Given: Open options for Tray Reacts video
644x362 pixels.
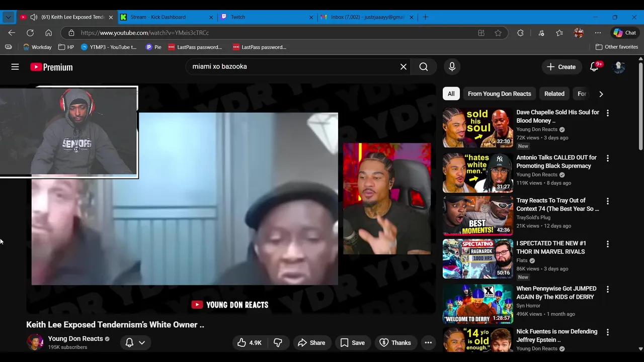Looking at the screenshot, I should click(607, 201).
